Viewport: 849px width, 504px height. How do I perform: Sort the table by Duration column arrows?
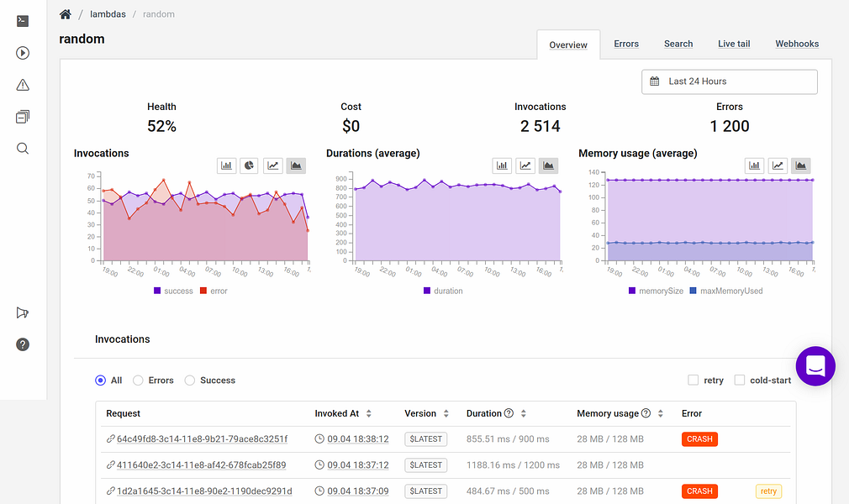524,413
